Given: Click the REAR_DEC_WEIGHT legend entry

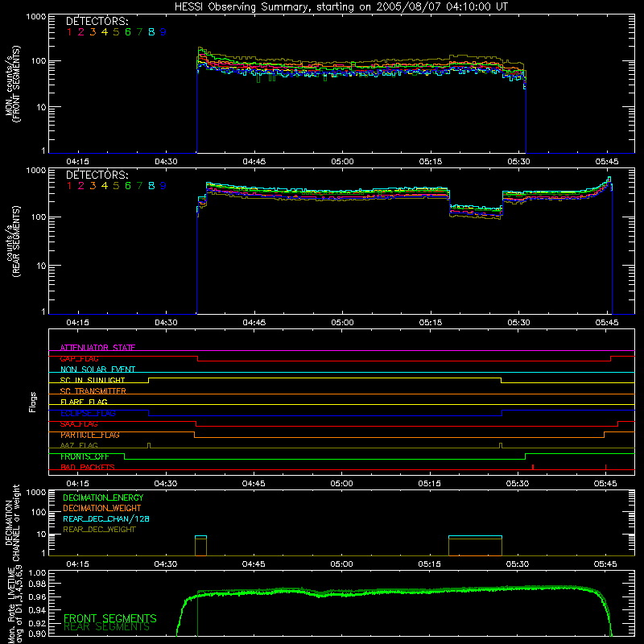Looking at the screenshot, I should (x=99, y=530).
